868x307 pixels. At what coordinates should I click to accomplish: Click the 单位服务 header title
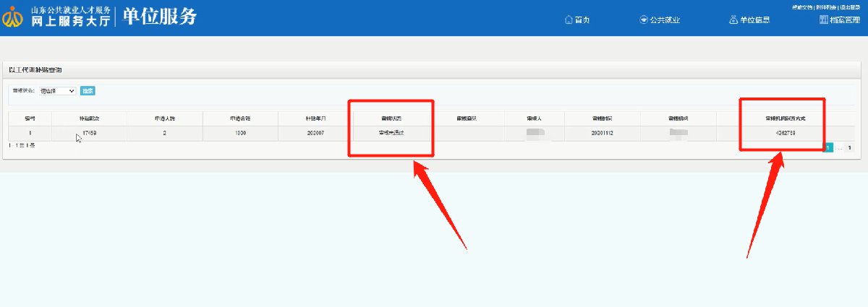(x=159, y=17)
